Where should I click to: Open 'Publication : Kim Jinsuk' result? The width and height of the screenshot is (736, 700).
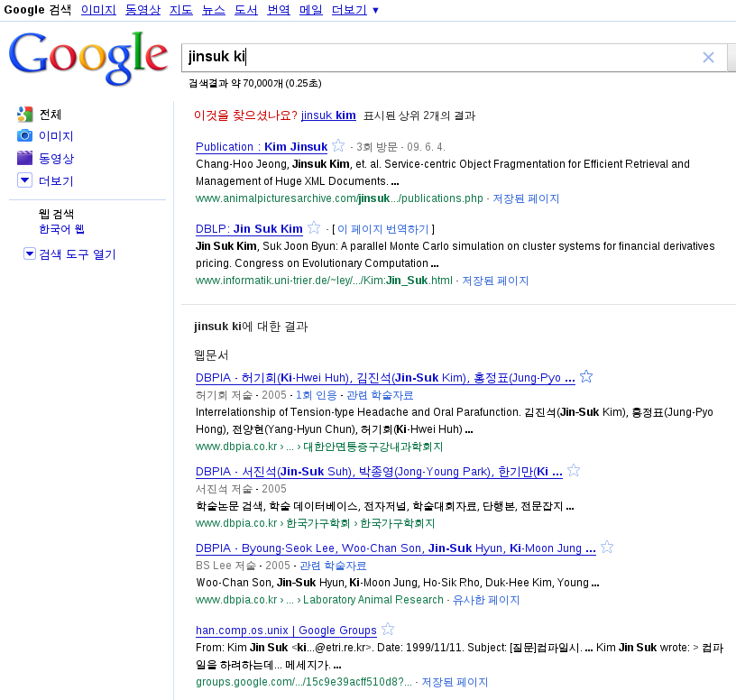(262, 146)
